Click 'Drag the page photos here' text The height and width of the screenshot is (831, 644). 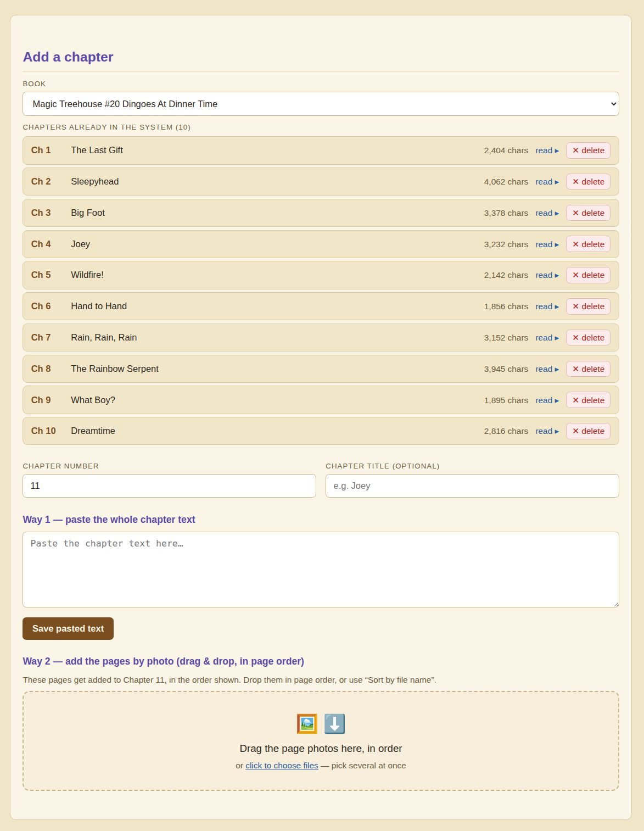click(321, 749)
